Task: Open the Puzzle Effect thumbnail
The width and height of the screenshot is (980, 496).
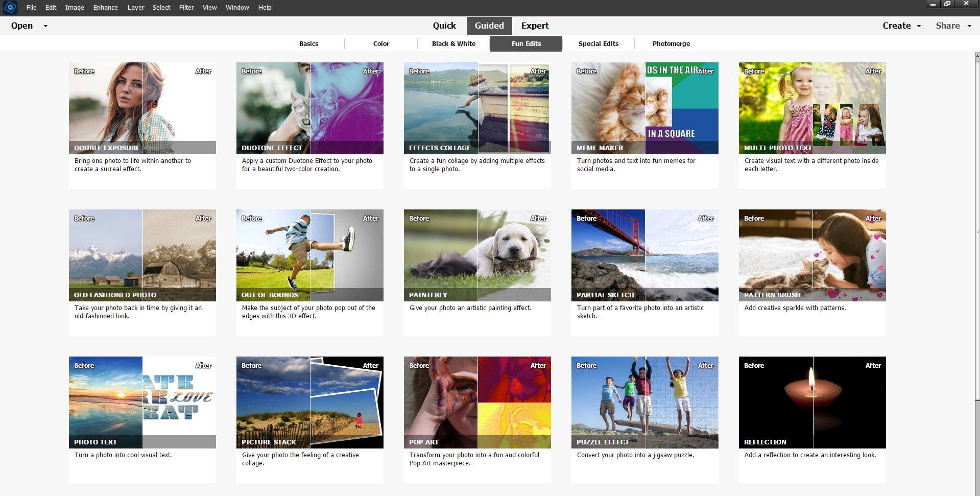Action: click(644, 403)
